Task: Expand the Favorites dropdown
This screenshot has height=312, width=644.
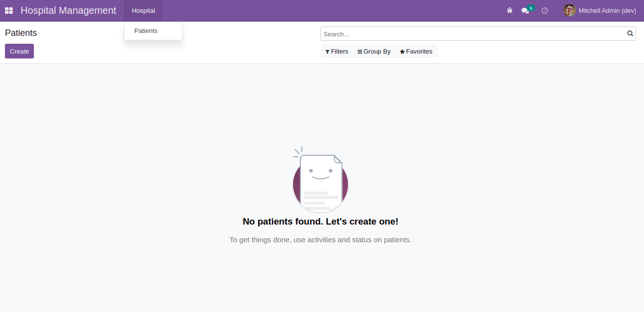Action: pyautogui.click(x=416, y=51)
